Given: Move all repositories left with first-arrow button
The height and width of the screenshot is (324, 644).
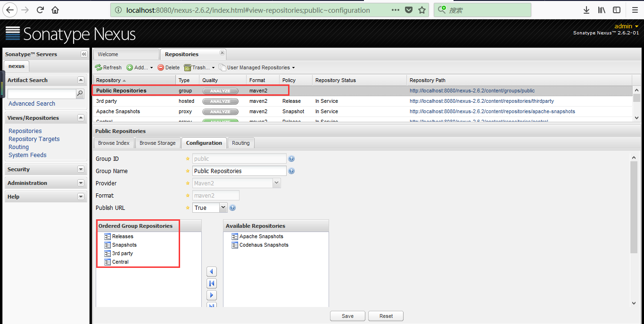Looking at the screenshot, I should (212, 283).
